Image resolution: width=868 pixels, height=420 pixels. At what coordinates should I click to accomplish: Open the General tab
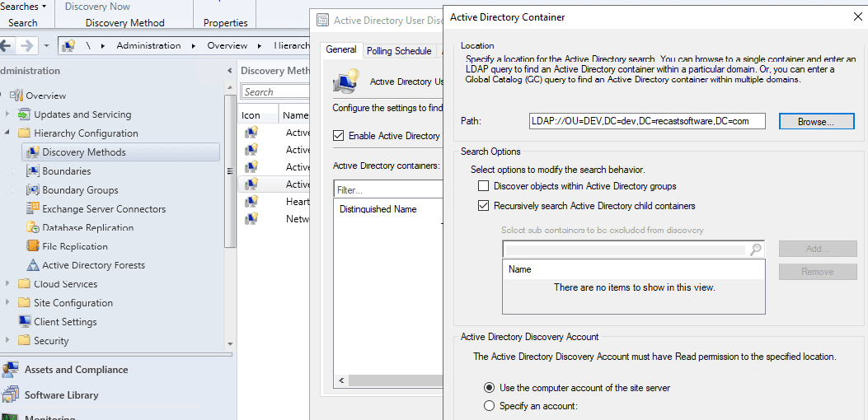click(x=341, y=50)
